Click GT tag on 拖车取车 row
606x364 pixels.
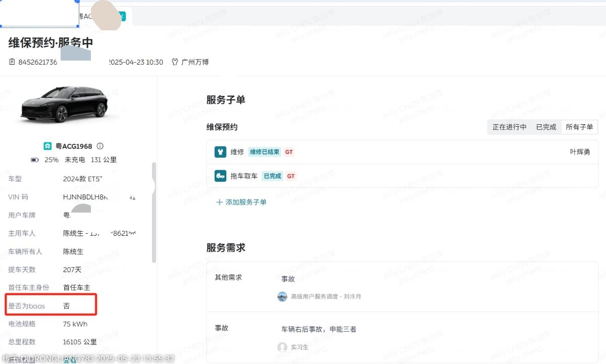291,176
